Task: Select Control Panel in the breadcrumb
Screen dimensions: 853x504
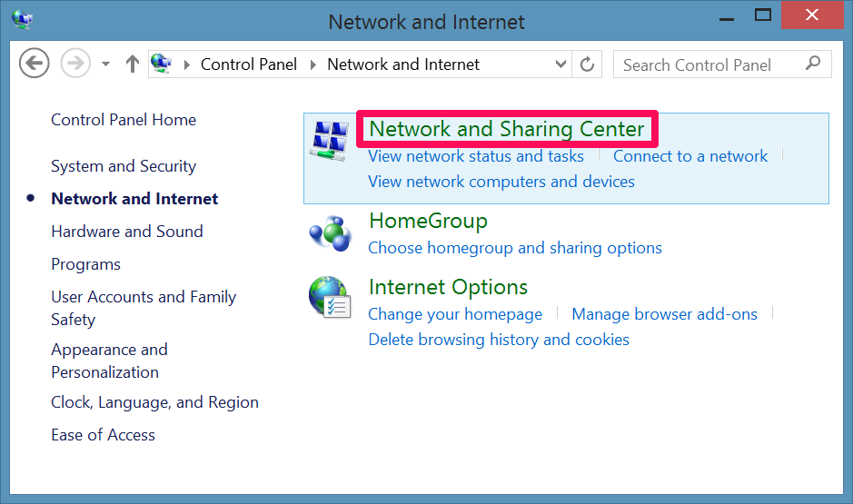Action: pos(249,64)
